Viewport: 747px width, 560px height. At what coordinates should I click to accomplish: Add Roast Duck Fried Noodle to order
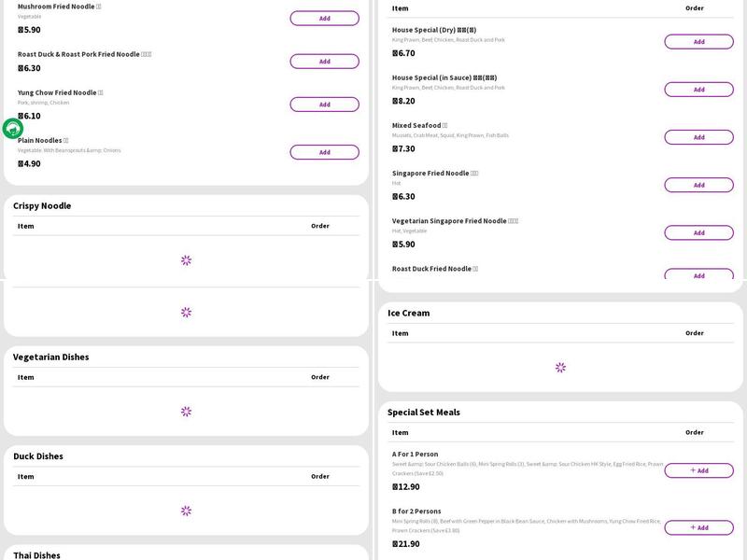click(698, 274)
